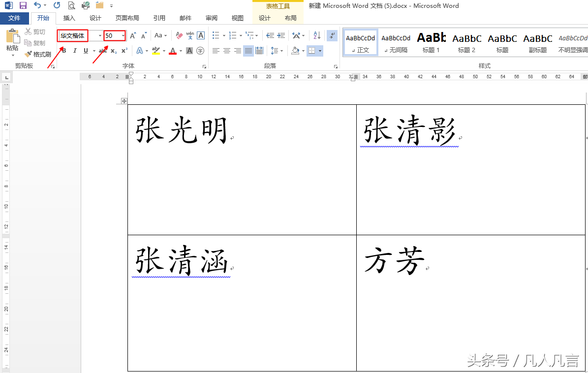The image size is (588, 373).
Task: Apply the 副标题 style
Action: 537,42
